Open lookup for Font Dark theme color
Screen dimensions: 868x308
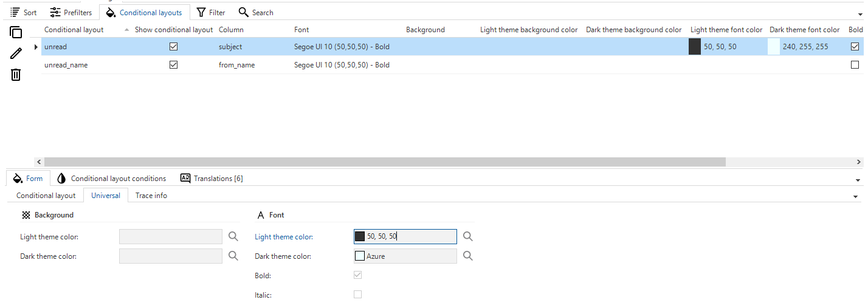[x=467, y=256]
